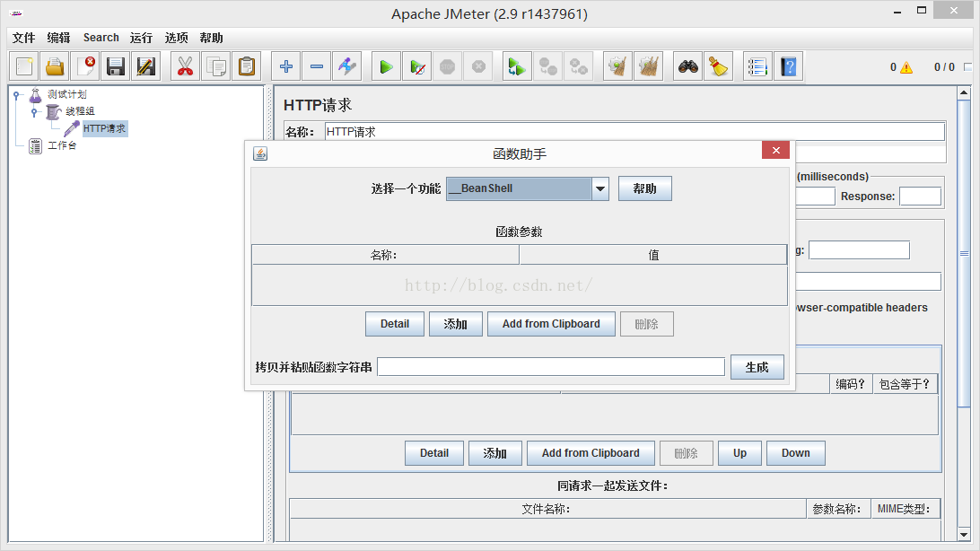This screenshot has width=980, height=551.
Task: Collapse the 测试计划 tree expander
Action: point(17,96)
